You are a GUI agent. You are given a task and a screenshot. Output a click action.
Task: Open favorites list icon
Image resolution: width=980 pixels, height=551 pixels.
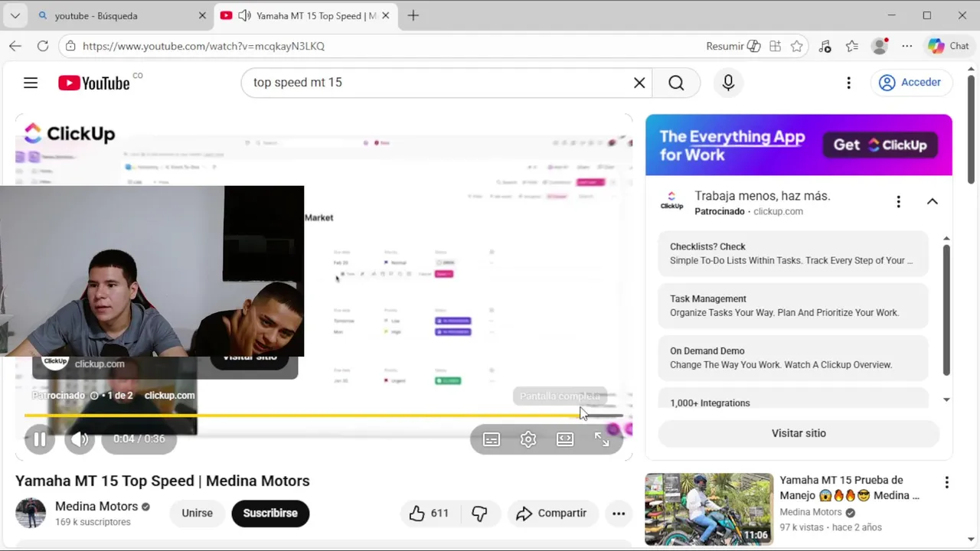coord(852,46)
